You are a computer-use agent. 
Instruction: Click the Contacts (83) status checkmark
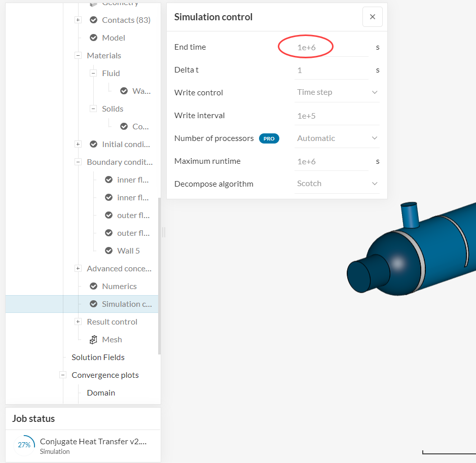coord(93,20)
